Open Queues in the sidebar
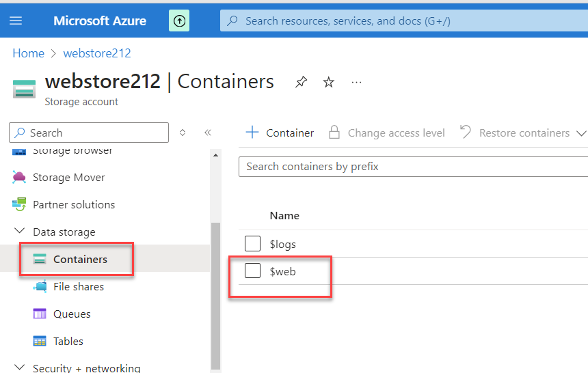The width and height of the screenshot is (588, 373). tap(72, 314)
